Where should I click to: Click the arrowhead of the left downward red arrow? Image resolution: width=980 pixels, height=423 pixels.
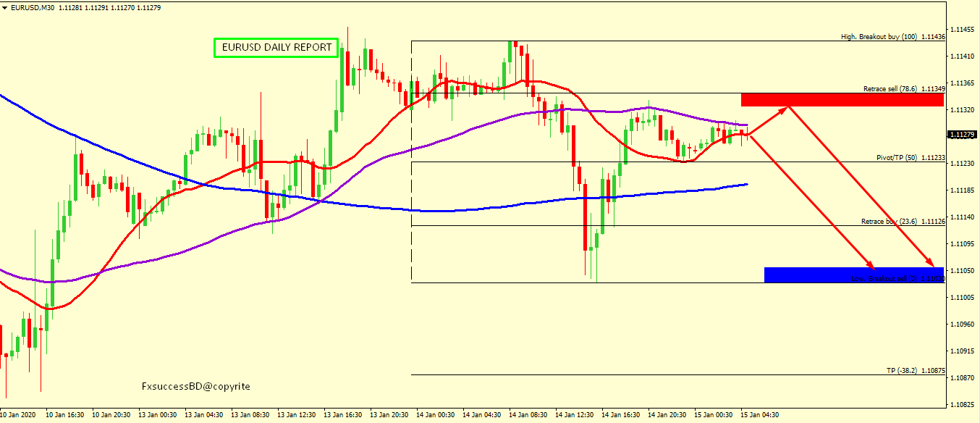[x=873, y=266]
